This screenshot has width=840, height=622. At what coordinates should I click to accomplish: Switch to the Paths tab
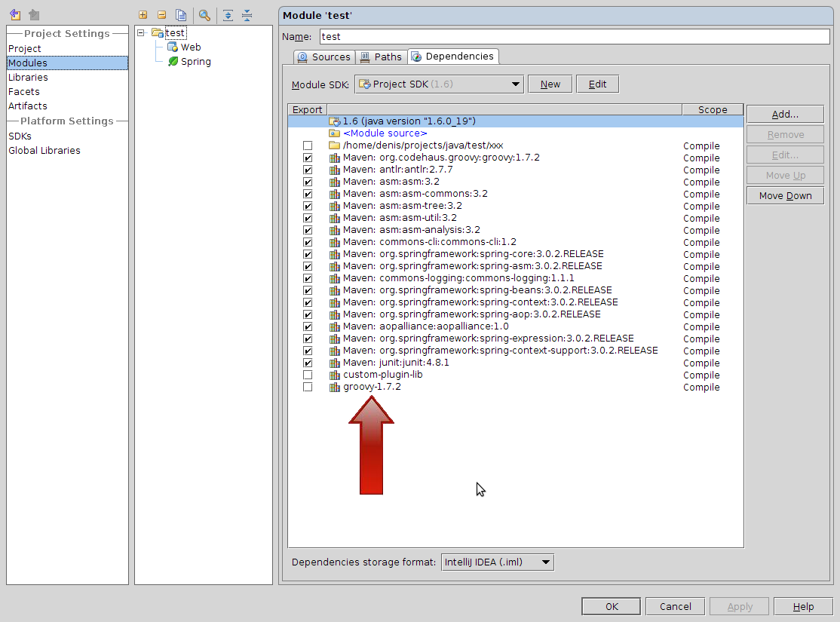(381, 57)
